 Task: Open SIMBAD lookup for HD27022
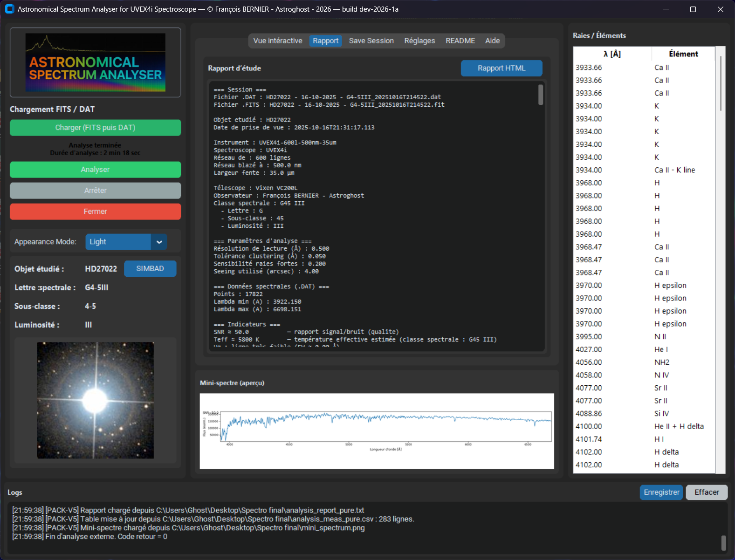click(150, 269)
